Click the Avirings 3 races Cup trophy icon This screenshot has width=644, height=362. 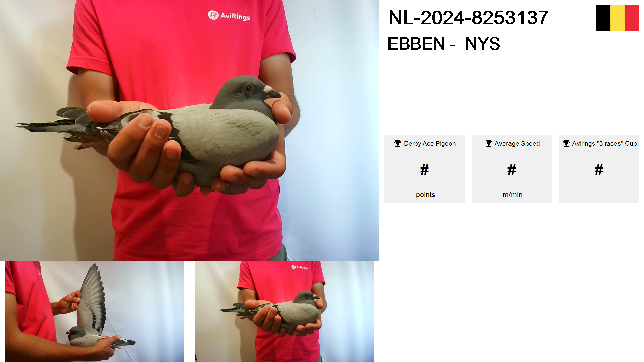tap(566, 143)
